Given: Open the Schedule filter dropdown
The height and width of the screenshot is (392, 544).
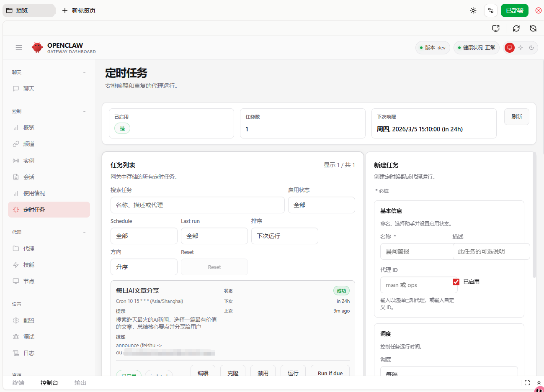Looking at the screenshot, I should point(144,236).
